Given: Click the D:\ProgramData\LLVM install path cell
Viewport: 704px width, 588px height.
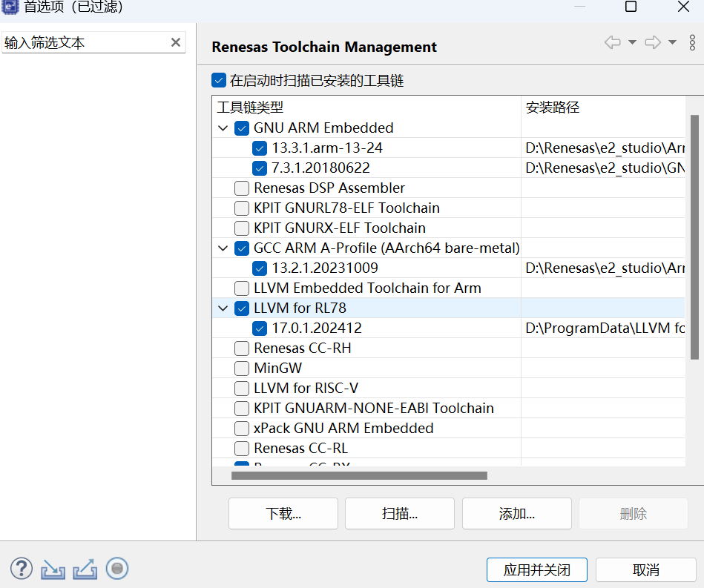Looking at the screenshot, I should [605, 328].
